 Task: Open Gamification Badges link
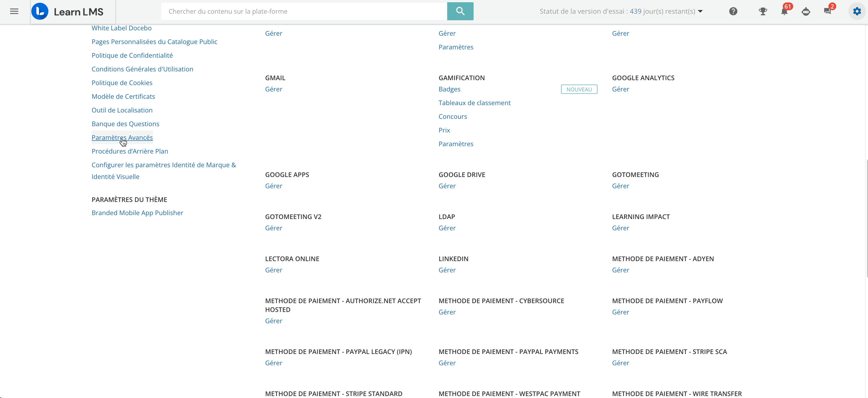click(449, 89)
